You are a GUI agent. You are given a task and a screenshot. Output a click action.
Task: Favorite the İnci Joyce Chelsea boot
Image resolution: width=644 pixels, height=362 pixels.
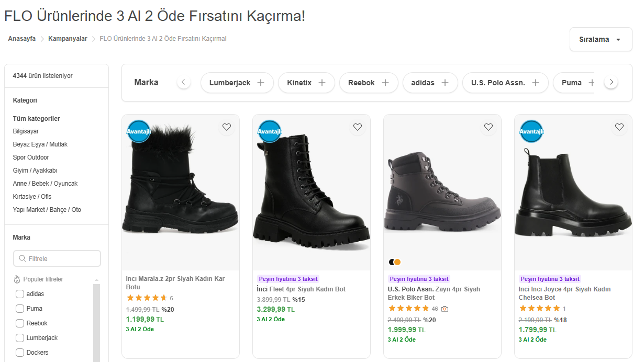pyautogui.click(x=619, y=127)
